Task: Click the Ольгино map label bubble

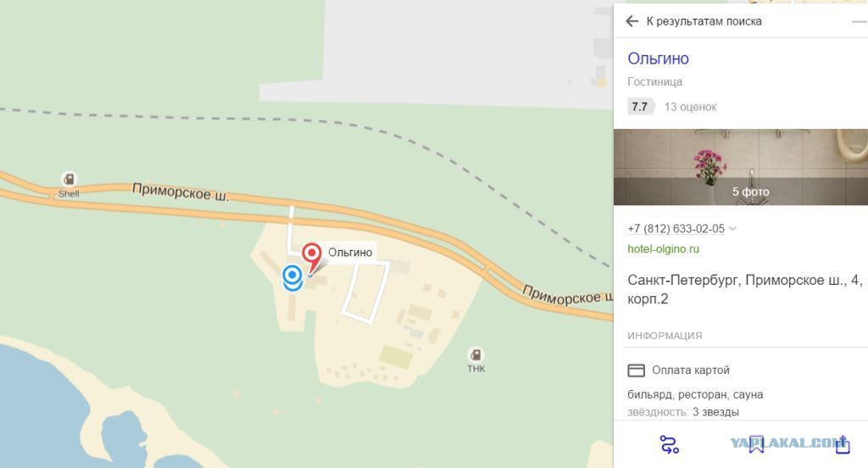Action: click(x=350, y=253)
